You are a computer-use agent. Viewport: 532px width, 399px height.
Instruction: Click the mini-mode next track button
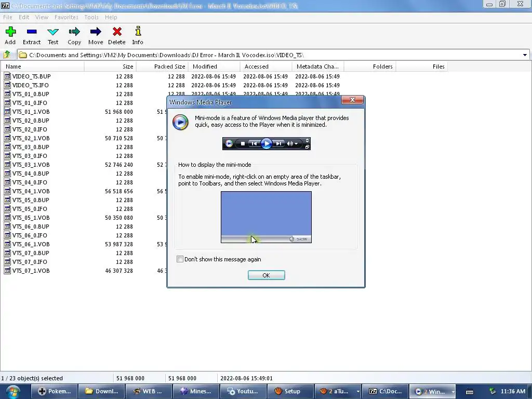(x=278, y=144)
